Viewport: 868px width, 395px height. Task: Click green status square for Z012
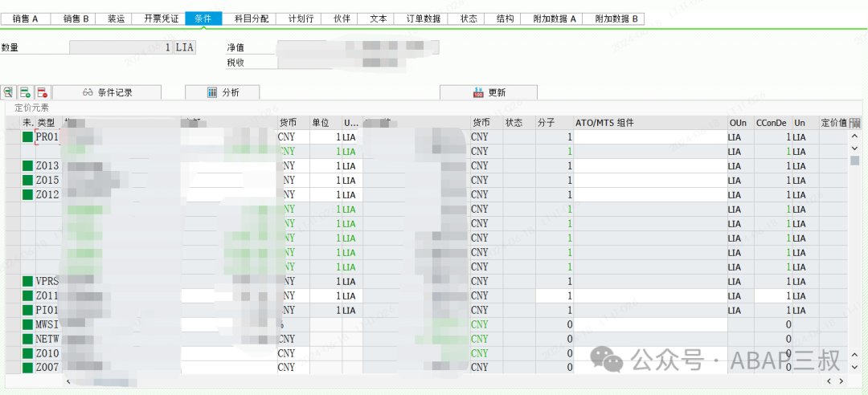(27, 194)
